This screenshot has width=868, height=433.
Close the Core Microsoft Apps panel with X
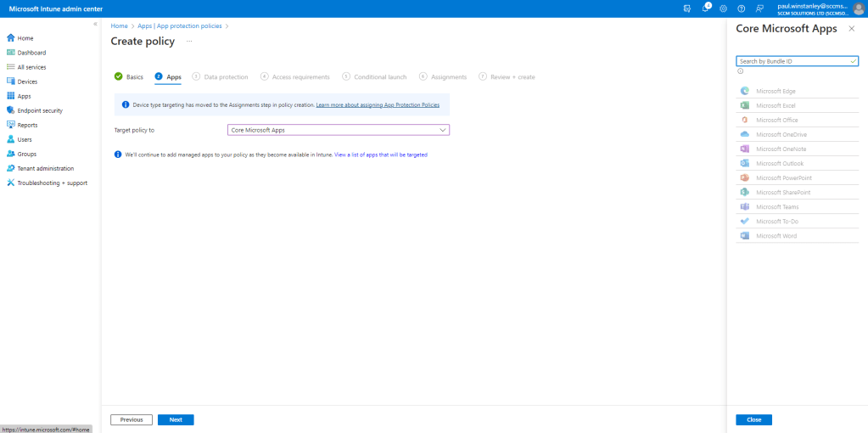852,29
